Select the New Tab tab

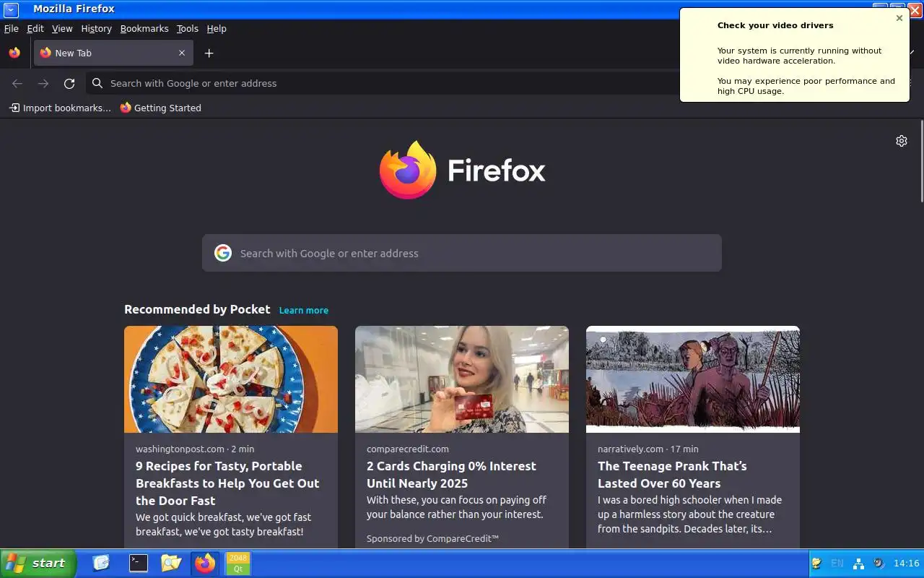(x=113, y=53)
